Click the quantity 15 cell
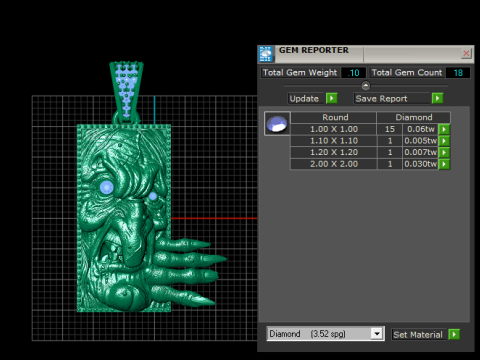Viewport: 480px width, 360px height. 390,129
